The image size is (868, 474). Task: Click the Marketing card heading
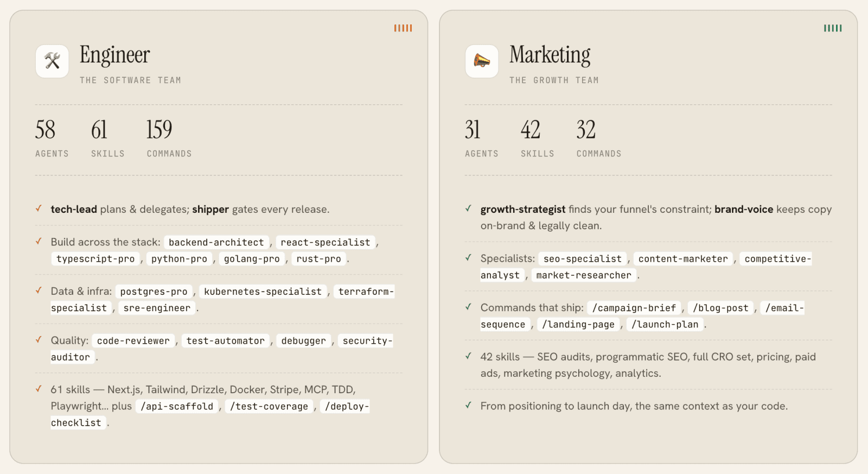pyautogui.click(x=550, y=55)
